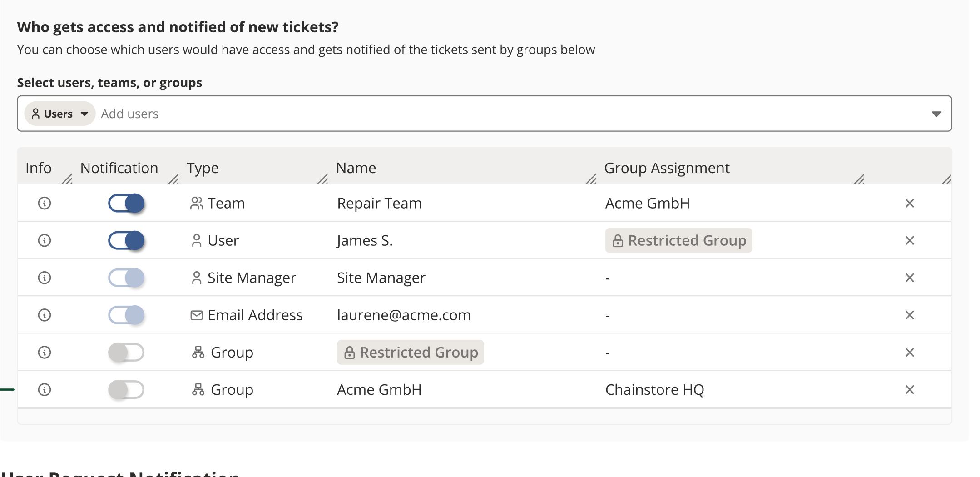Expand the Add users dropdown arrow
Screen dimensions: 980x477
click(936, 114)
